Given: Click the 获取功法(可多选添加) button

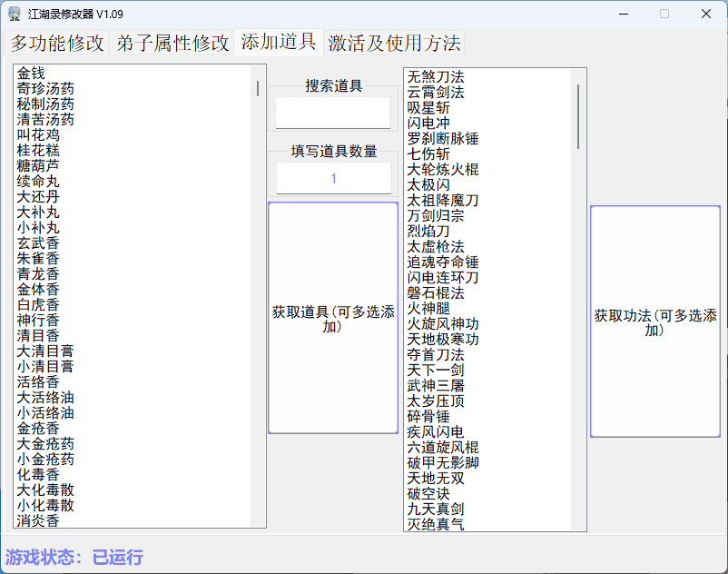Looking at the screenshot, I should [x=655, y=322].
